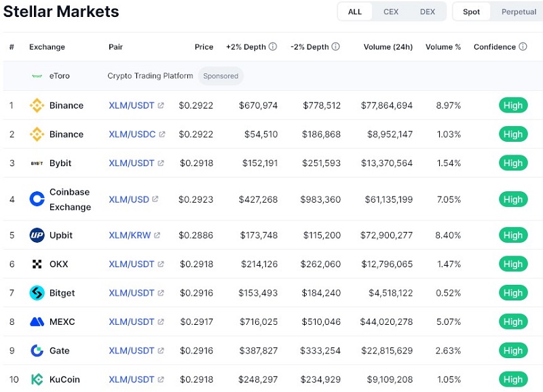Click the Bybit logo icon
This screenshot has width=543, height=392.
coord(37,163)
